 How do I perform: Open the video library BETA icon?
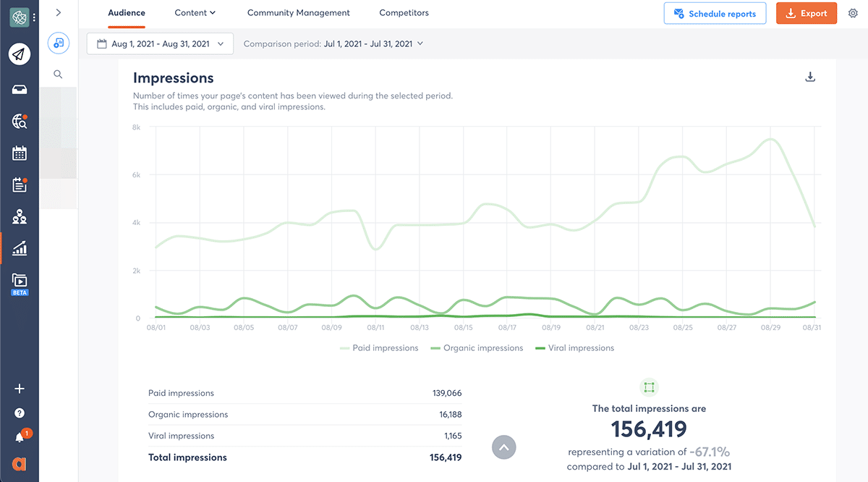tap(20, 281)
